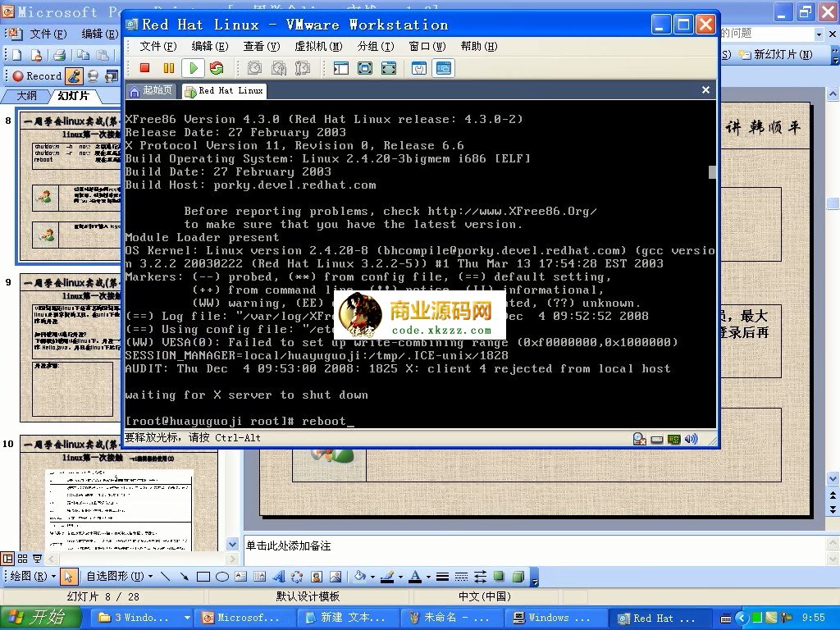Viewport: 840px width, 630px height.
Task: Insert clip art from drawing toolbar
Action: click(x=316, y=577)
